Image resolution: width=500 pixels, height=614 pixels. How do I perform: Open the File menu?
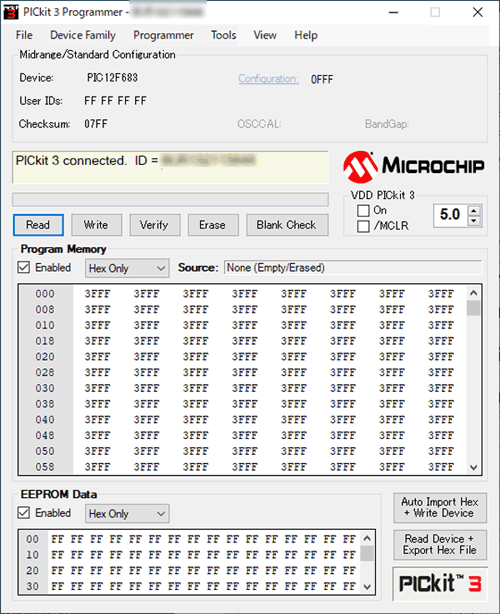(x=24, y=35)
